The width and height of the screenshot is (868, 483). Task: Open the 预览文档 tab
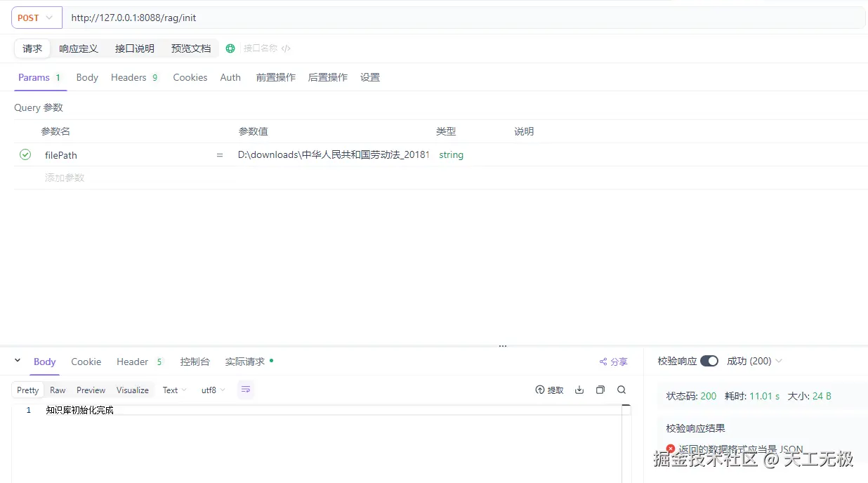(x=191, y=48)
